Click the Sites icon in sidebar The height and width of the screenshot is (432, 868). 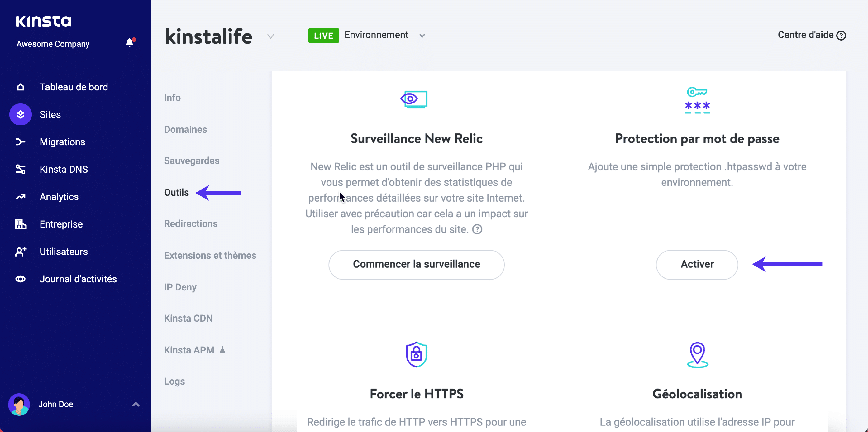(x=20, y=114)
